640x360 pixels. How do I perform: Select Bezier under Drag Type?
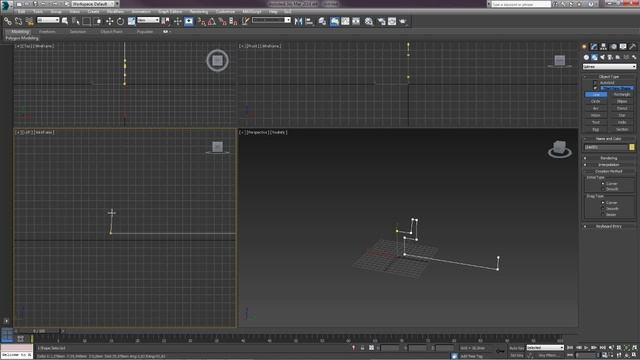pyautogui.click(x=603, y=215)
